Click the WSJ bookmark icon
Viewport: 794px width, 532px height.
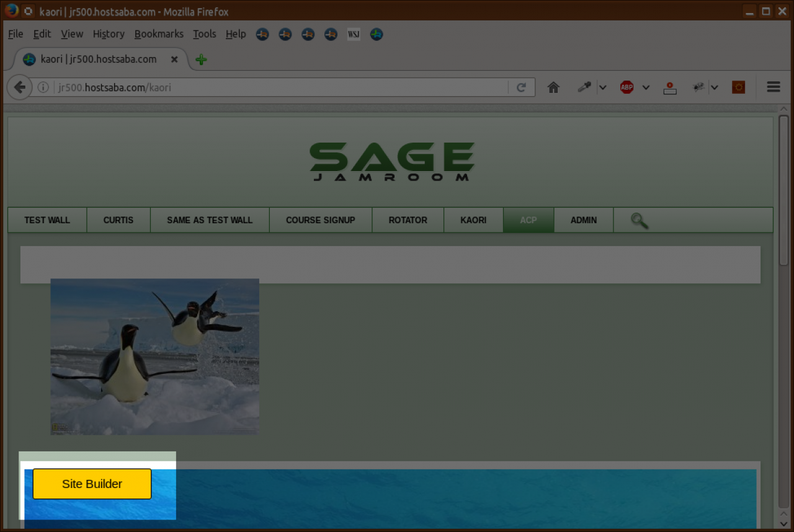pyautogui.click(x=354, y=34)
